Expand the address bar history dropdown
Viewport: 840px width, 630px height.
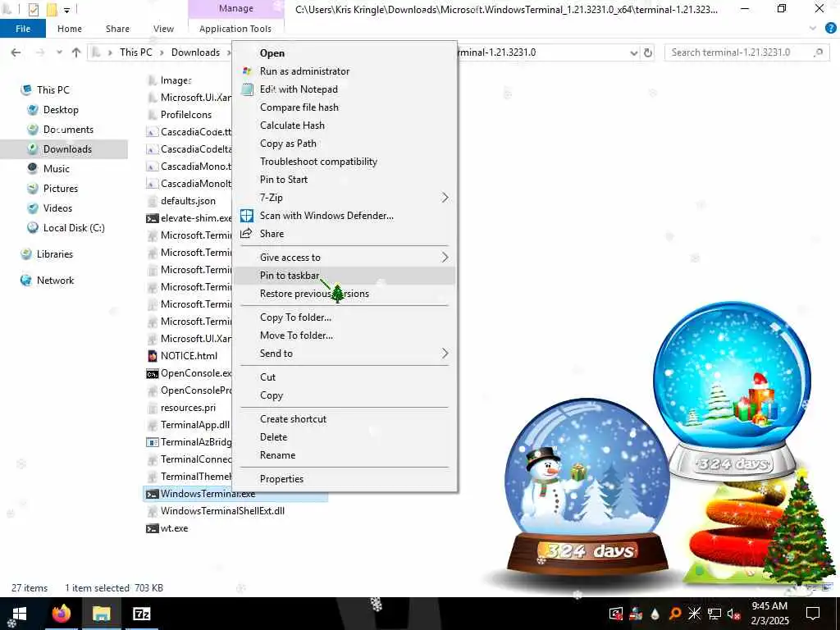tap(634, 52)
